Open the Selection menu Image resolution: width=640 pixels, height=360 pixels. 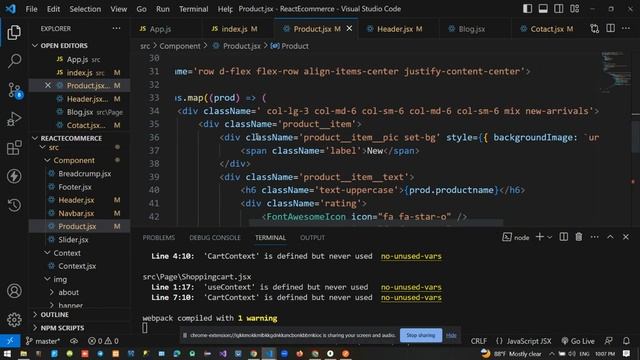[x=85, y=9]
